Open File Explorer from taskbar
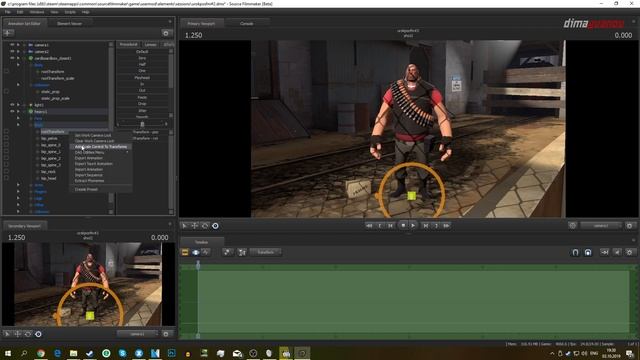The image size is (640, 360). 73,353
